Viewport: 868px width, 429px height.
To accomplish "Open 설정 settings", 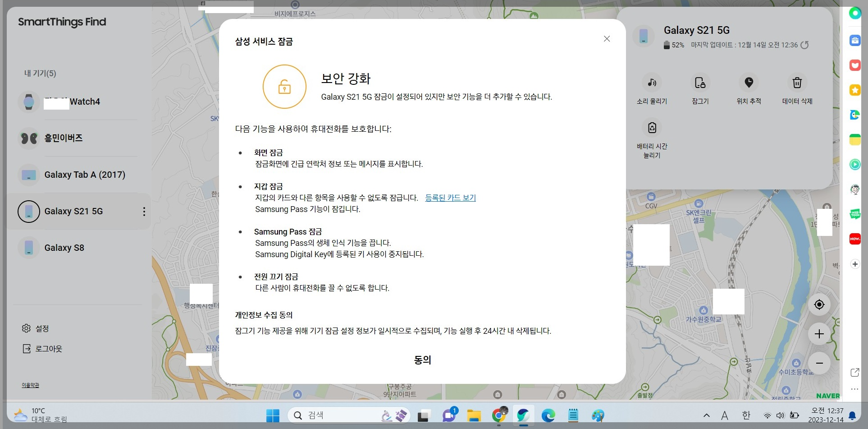I will coord(35,328).
